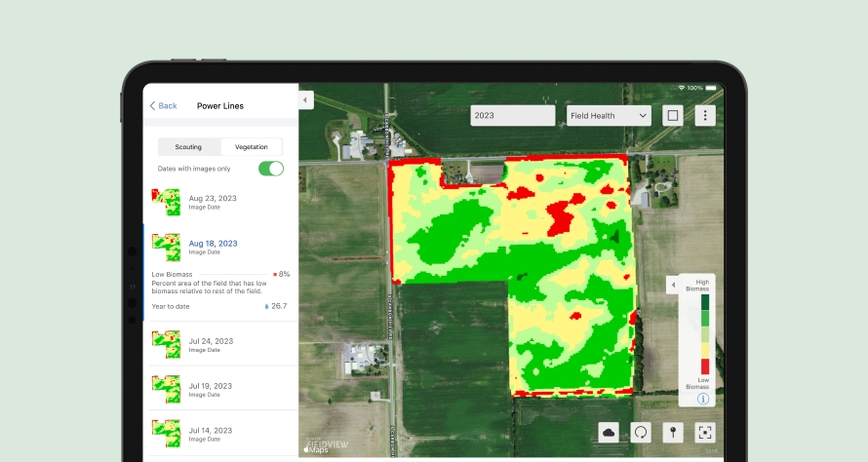
Task: Open the Aug 23, 2023 image thumbnail
Action: [x=166, y=202]
